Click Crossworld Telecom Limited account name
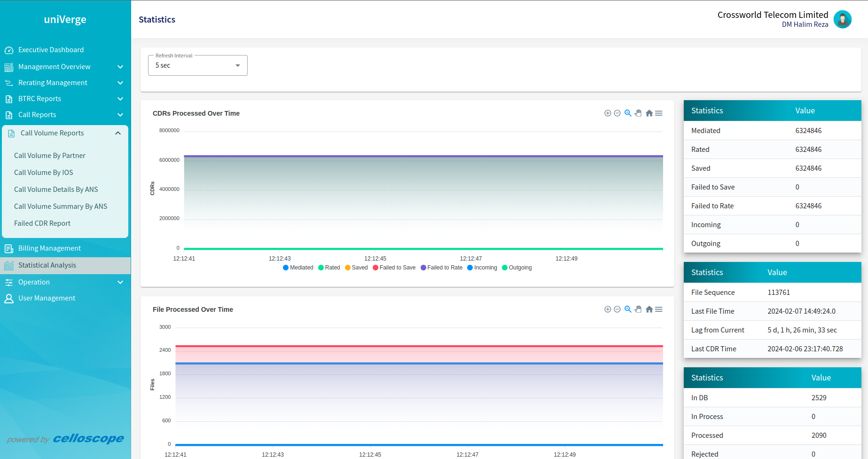 click(773, 15)
